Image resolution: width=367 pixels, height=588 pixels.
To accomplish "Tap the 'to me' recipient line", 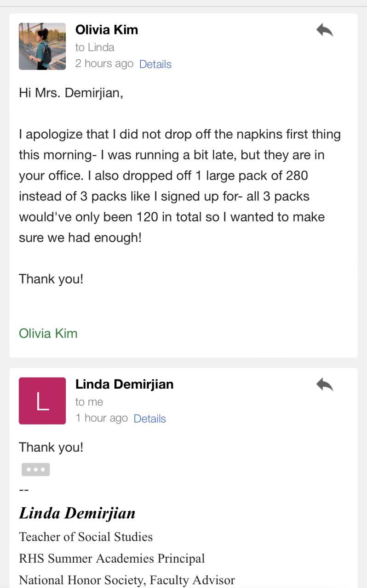I will coord(89,402).
